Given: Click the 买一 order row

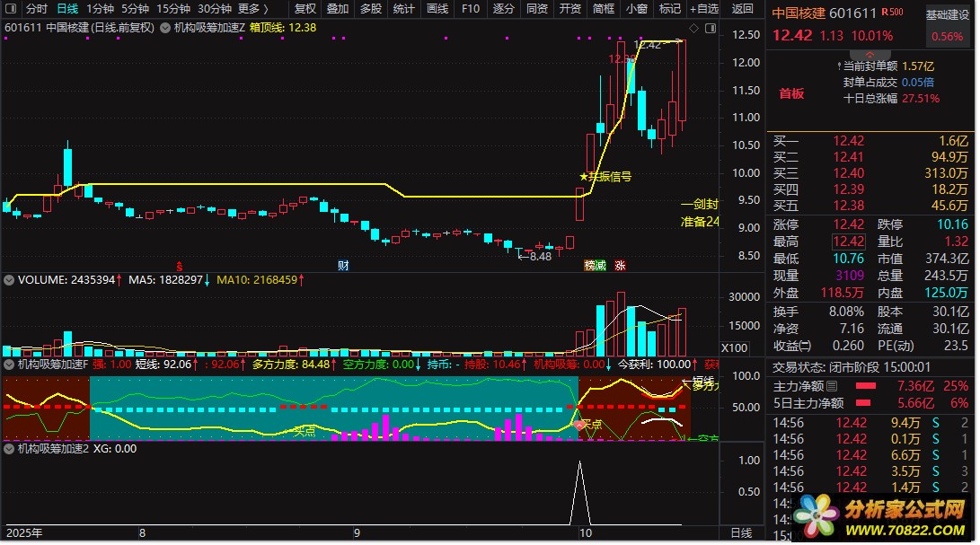Looking at the screenshot, I should [x=870, y=141].
